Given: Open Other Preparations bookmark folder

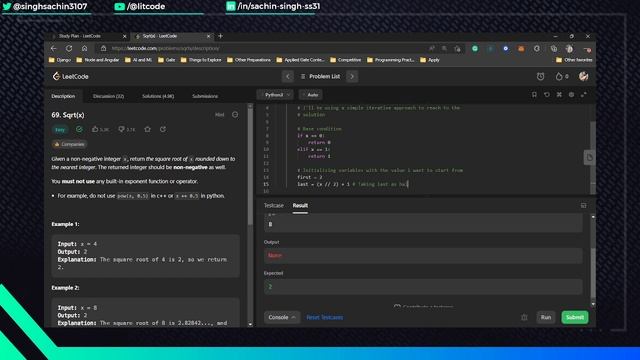Looking at the screenshot, I should tap(249, 60).
